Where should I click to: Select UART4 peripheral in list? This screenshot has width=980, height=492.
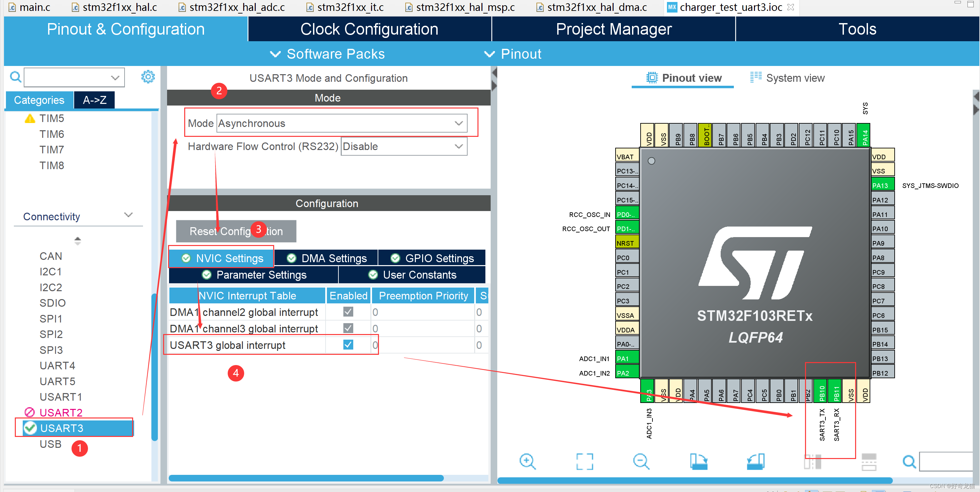57,366
